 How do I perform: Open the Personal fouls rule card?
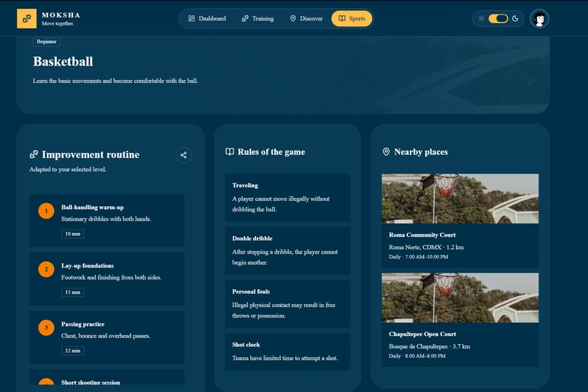pyautogui.click(x=287, y=304)
